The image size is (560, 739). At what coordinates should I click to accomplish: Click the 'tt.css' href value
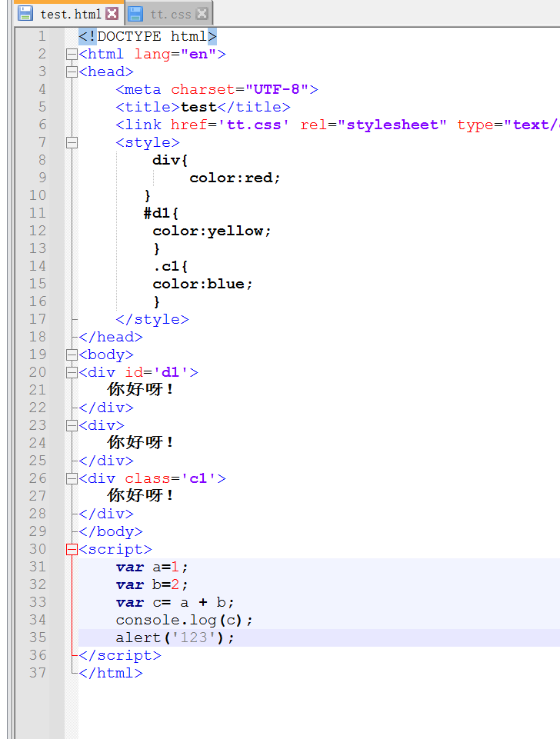point(254,125)
